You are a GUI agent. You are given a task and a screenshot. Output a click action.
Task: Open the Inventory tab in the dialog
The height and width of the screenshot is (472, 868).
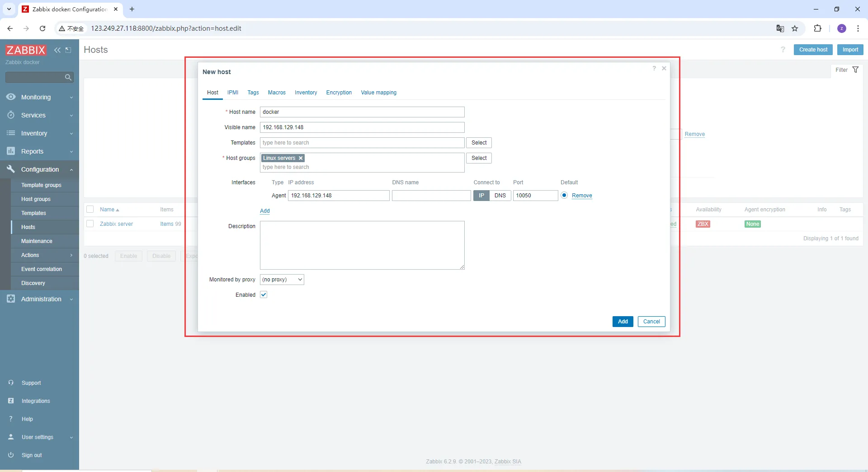coord(306,93)
